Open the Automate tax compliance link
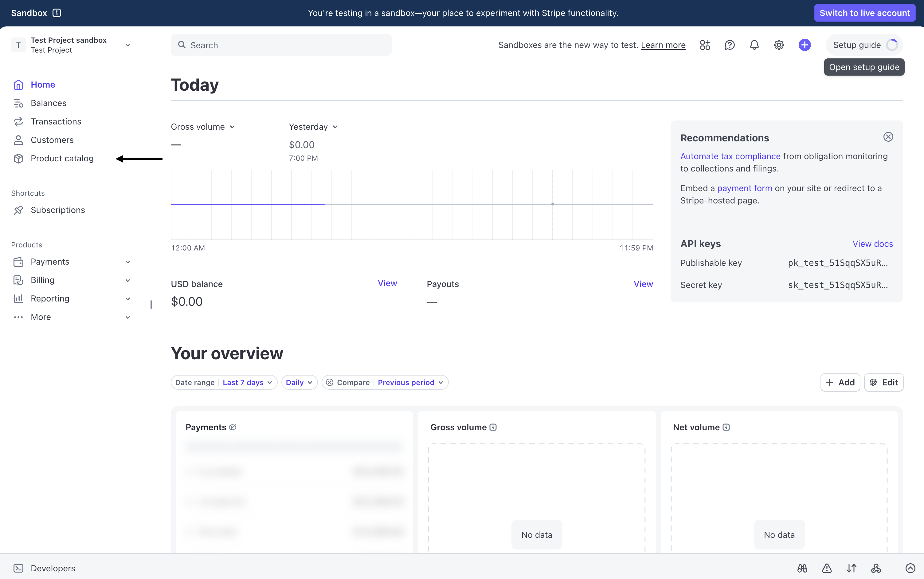This screenshot has width=924, height=579. 730,156
